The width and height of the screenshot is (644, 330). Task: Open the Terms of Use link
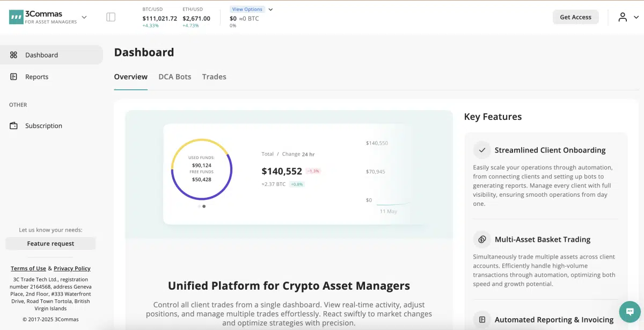28,268
